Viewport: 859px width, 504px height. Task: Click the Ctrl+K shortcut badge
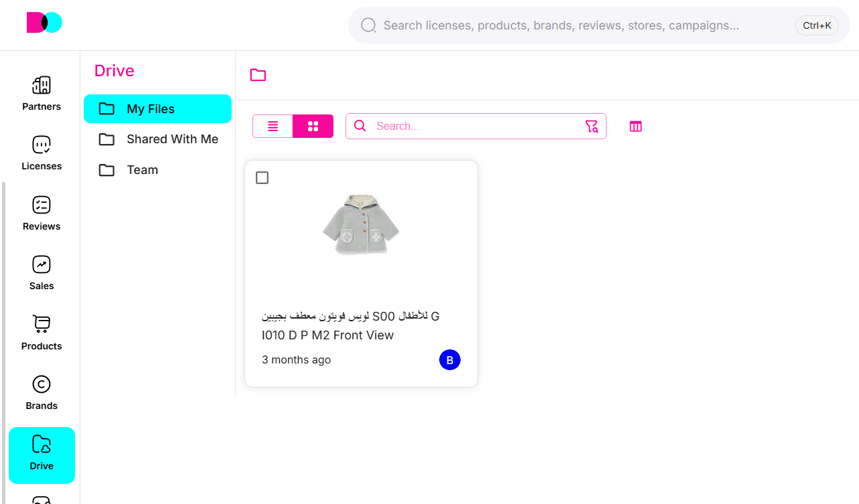click(x=817, y=25)
